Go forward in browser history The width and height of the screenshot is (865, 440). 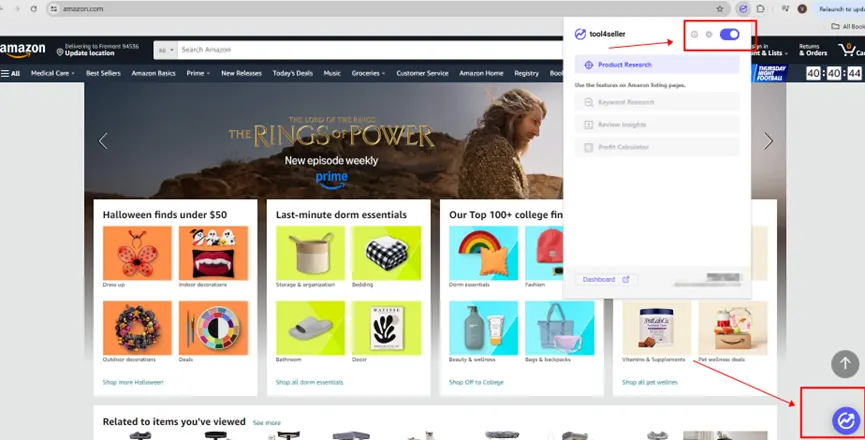(x=17, y=9)
